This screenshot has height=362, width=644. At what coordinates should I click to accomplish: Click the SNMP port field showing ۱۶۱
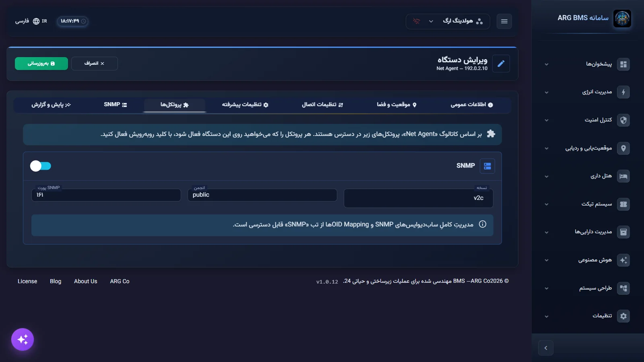coord(106,195)
